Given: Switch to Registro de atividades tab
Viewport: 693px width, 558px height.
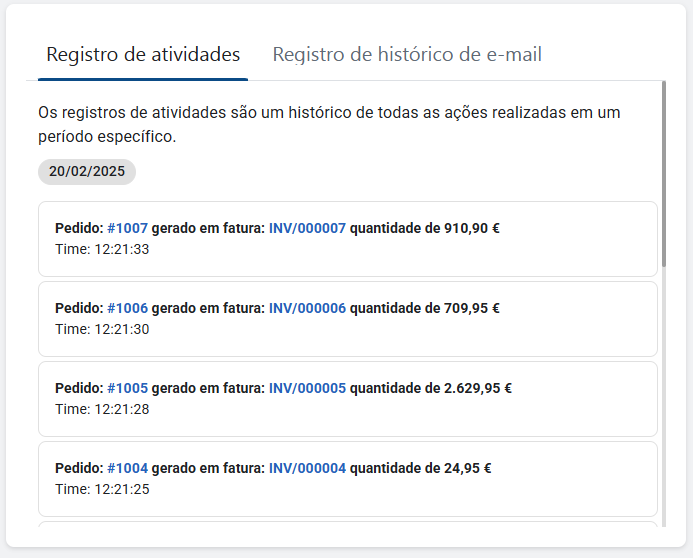Looking at the screenshot, I should tap(143, 55).
